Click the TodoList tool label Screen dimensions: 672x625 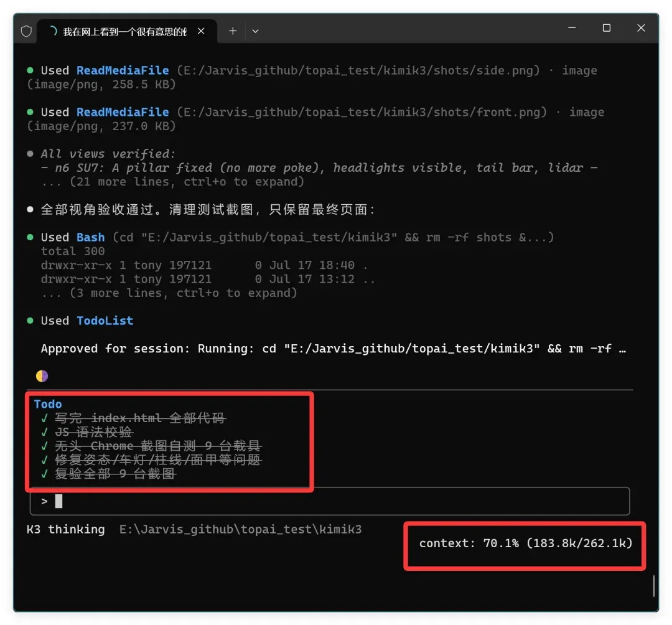pyautogui.click(x=105, y=321)
